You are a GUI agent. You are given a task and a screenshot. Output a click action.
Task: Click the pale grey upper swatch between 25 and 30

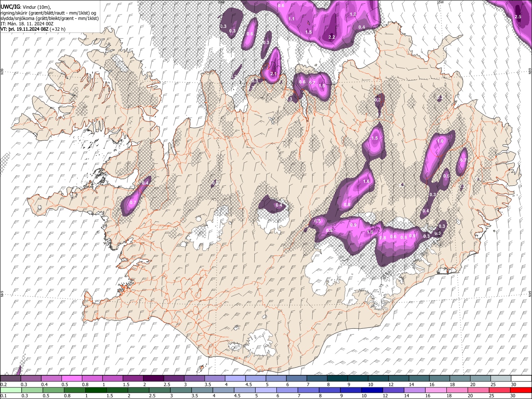(x=501, y=379)
